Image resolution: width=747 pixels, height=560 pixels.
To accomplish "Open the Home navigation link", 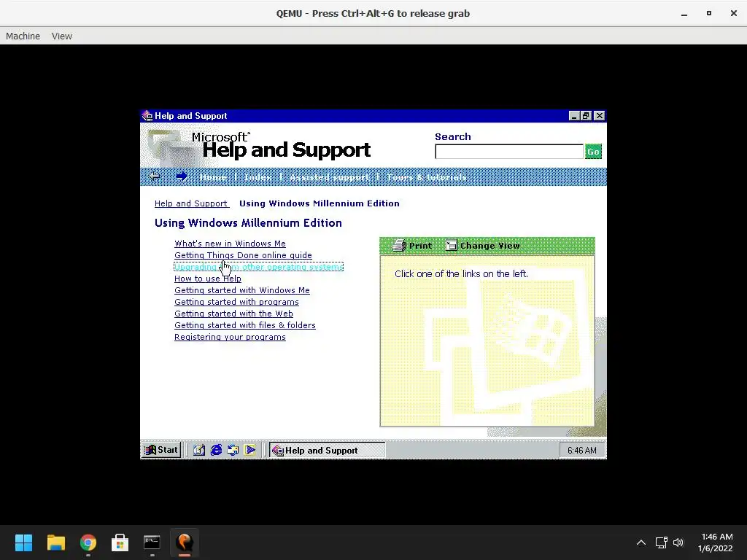I will (x=213, y=177).
